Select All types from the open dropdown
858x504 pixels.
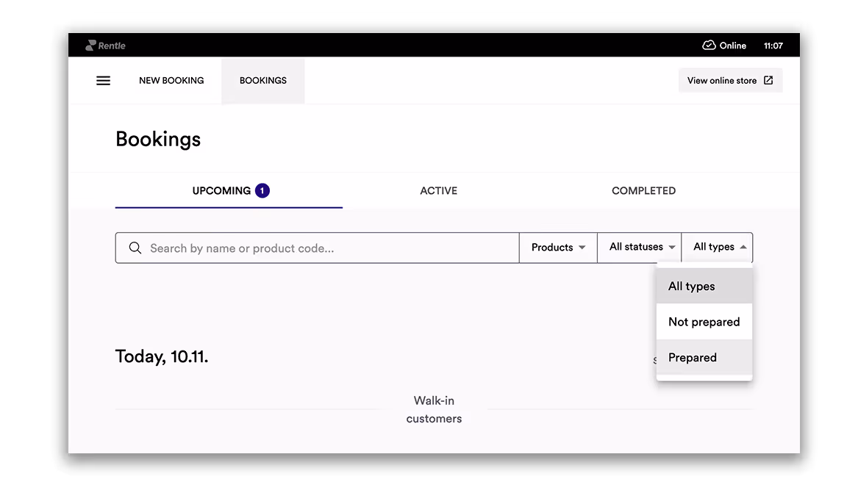click(x=691, y=286)
